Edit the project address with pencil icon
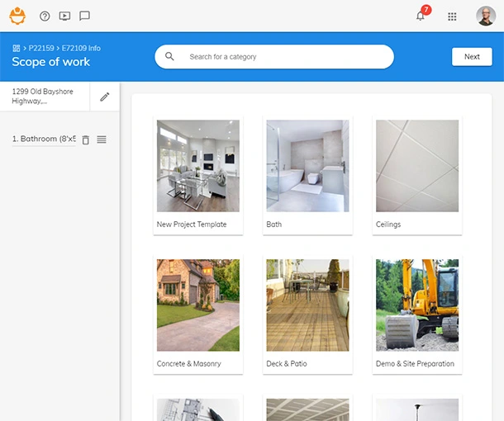504x421 pixels. (105, 97)
